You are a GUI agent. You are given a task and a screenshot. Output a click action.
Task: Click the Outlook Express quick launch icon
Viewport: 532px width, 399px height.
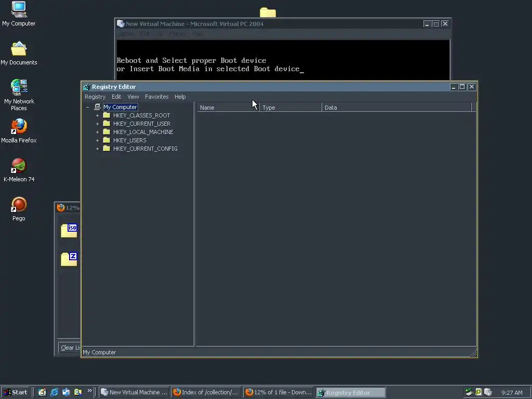click(66, 392)
